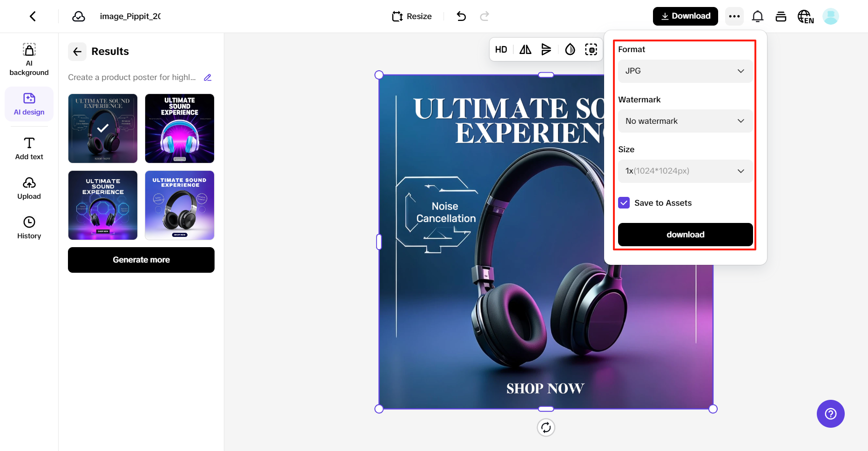Open the user profile avatar
868x451 pixels.
[x=831, y=16]
